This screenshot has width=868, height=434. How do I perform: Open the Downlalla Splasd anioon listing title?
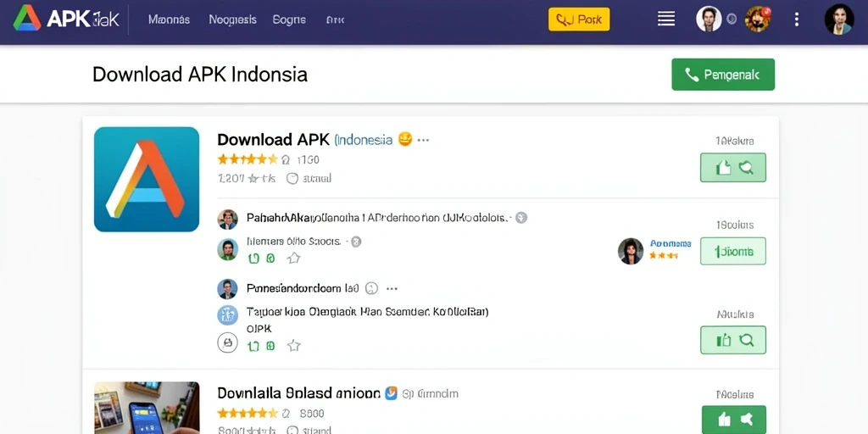pos(299,393)
